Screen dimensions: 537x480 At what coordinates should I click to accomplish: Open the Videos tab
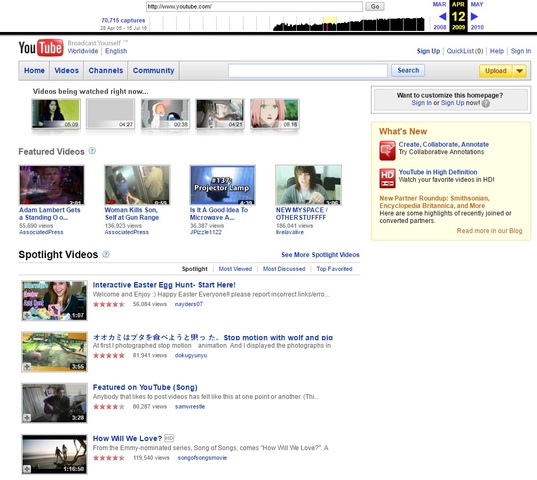point(66,71)
